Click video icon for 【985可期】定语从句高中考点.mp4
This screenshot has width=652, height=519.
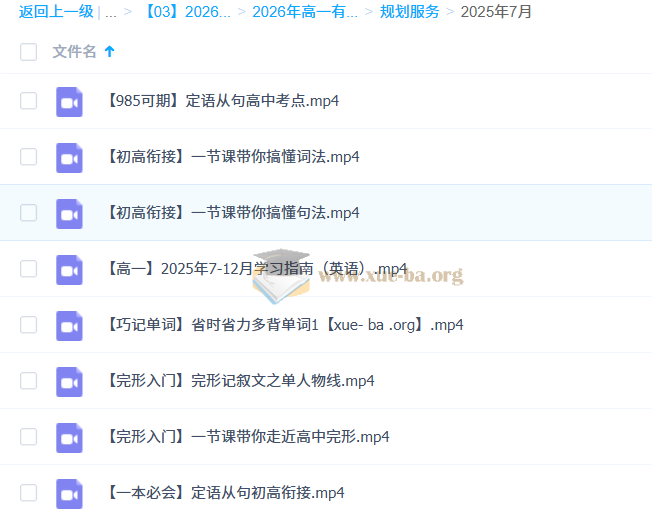[69, 101]
